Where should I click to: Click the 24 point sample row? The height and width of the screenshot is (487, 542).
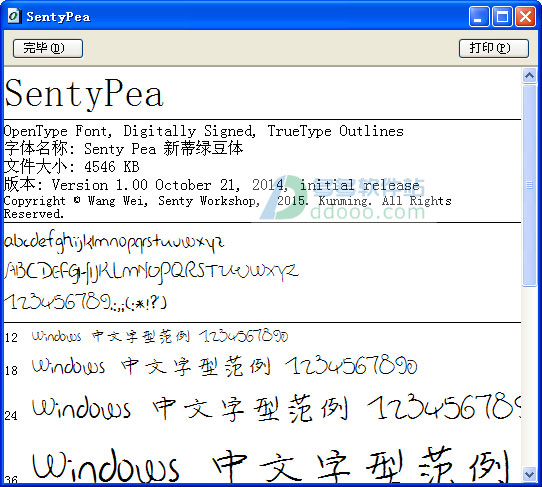(263, 408)
